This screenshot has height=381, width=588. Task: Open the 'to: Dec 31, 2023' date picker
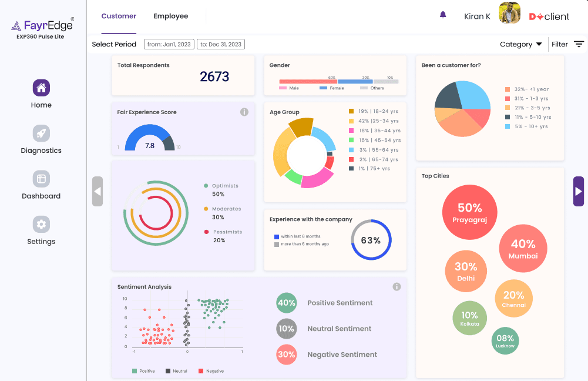(221, 44)
